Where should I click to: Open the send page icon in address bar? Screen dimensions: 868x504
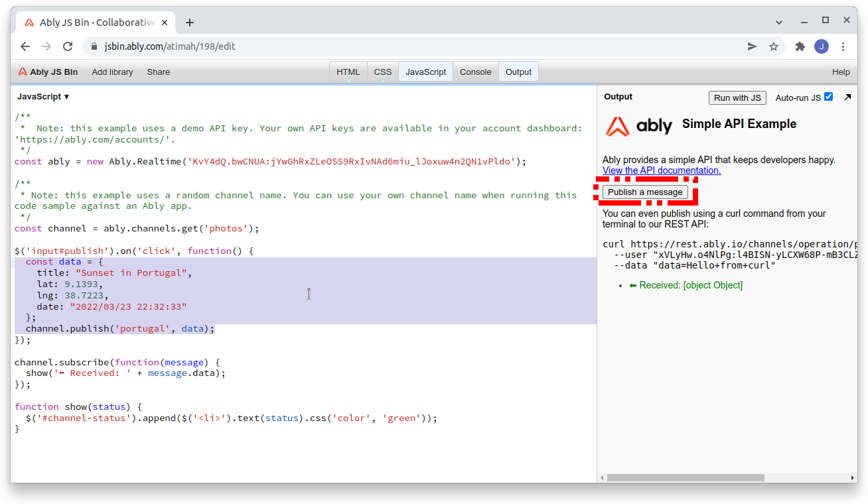point(753,46)
